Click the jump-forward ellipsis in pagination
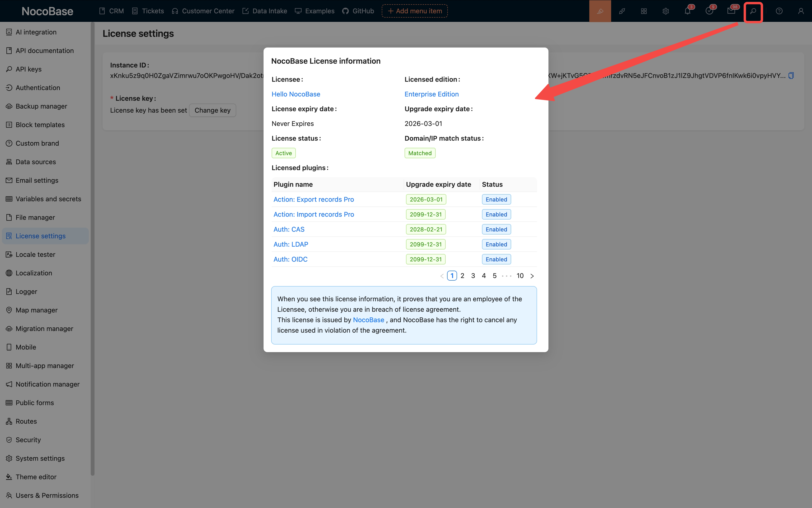 pyautogui.click(x=506, y=276)
